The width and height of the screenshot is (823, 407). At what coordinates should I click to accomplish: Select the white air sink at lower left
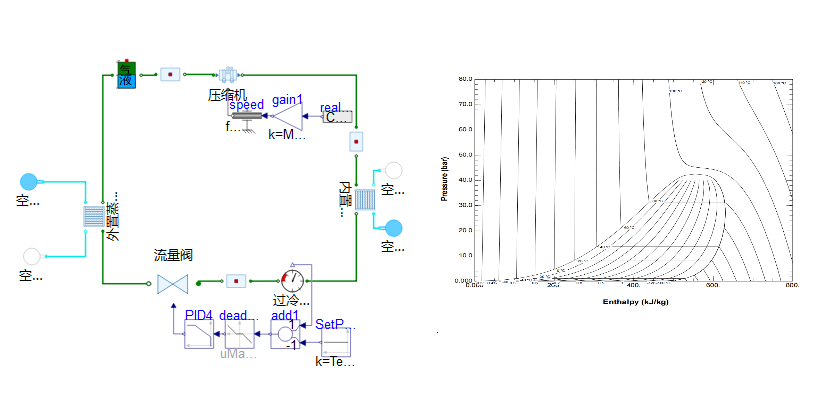[31, 257]
